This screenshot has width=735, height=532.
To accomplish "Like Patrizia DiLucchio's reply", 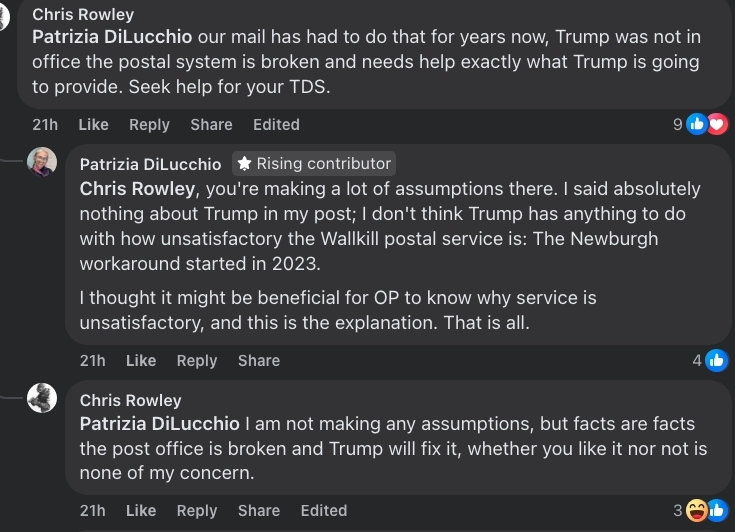I will click(x=141, y=360).
